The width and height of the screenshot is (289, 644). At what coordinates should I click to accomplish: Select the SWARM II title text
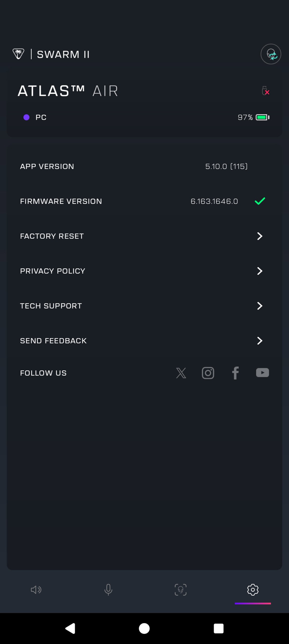(x=63, y=54)
